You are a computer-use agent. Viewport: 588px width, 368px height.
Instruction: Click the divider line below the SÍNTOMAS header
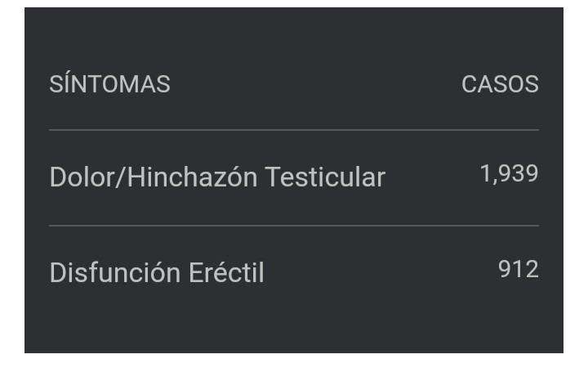(x=294, y=130)
